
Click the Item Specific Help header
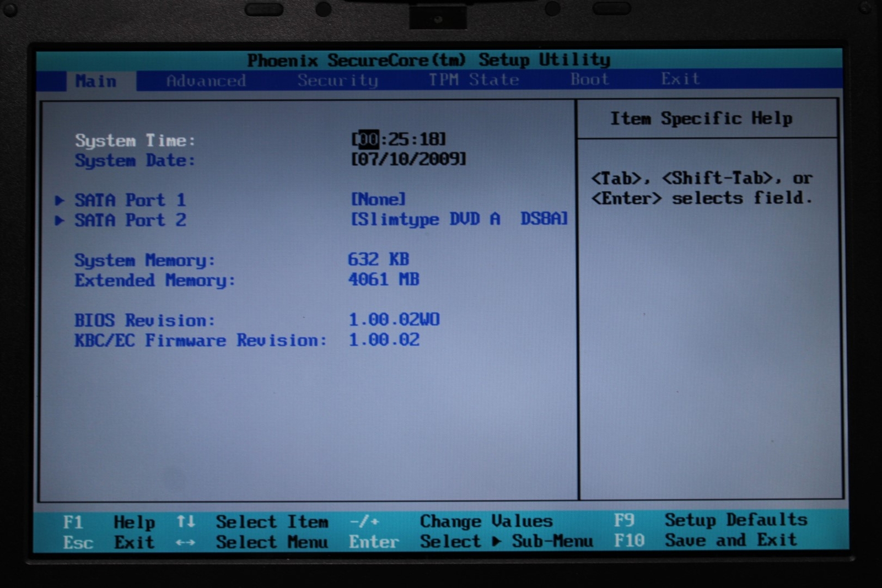(701, 118)
